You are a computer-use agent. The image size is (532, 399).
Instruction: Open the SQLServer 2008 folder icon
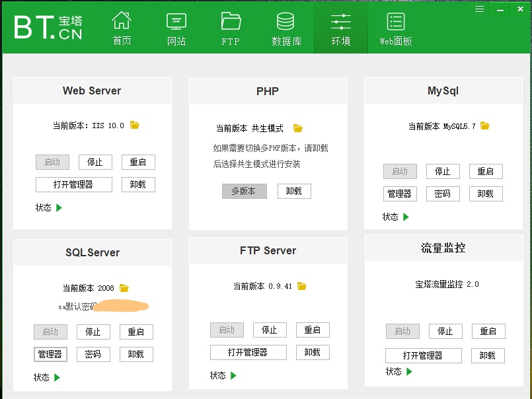[124, 288]
